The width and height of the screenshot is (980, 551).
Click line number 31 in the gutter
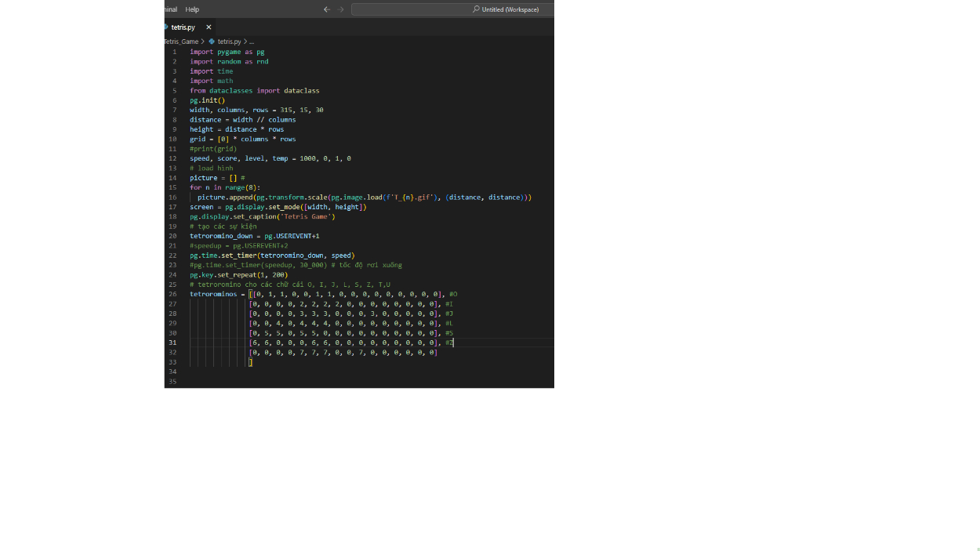[172, 343]
